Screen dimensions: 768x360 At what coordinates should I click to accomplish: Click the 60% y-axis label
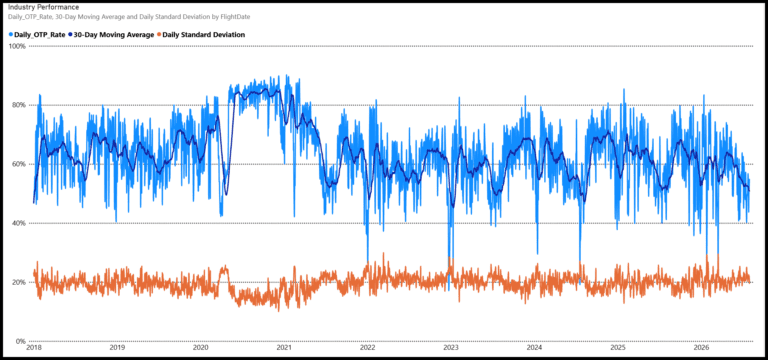click(x=20, y=164)
